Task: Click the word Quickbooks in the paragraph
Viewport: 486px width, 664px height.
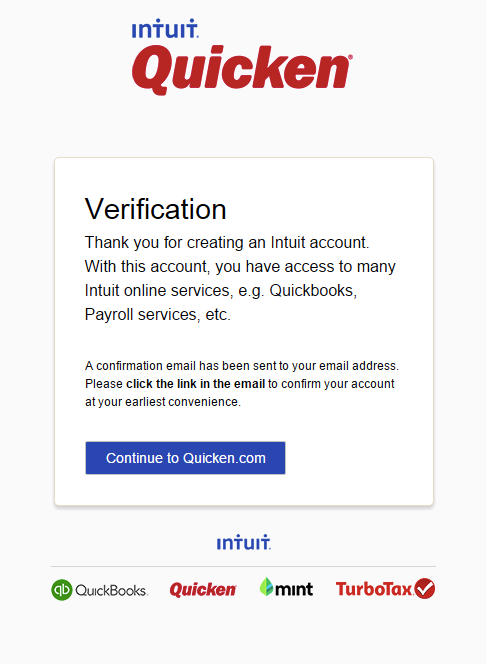Action: click(313, 290)
